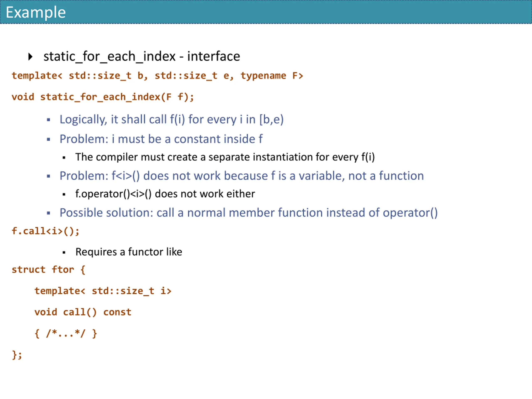Click the square bullet before 'Logically, it shall call'

coord(49,120)
